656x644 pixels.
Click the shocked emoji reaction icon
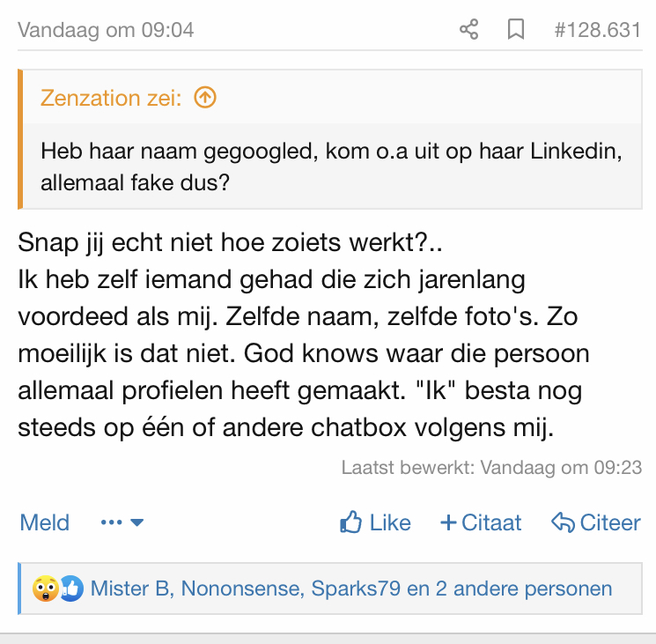coord(45,588)
